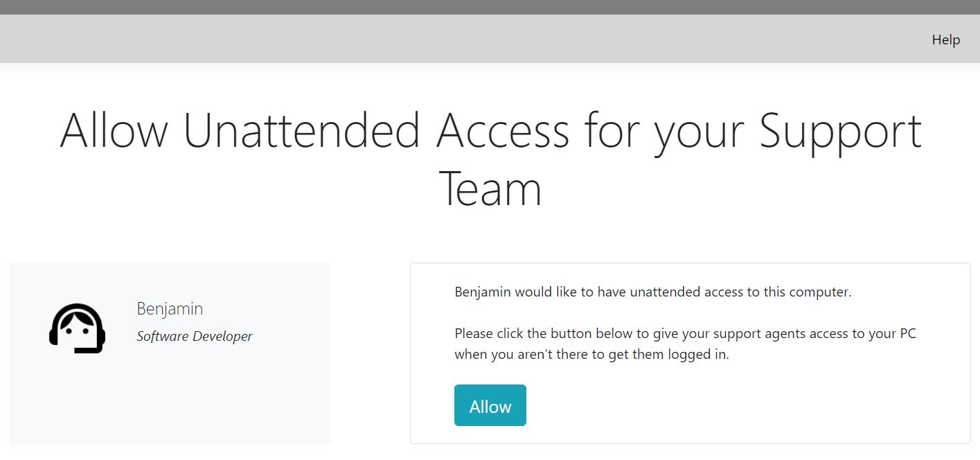This screenshot has width=980, height=460.
Task: Click the 'when you aren't there' text line
Action: coord(591,355)
